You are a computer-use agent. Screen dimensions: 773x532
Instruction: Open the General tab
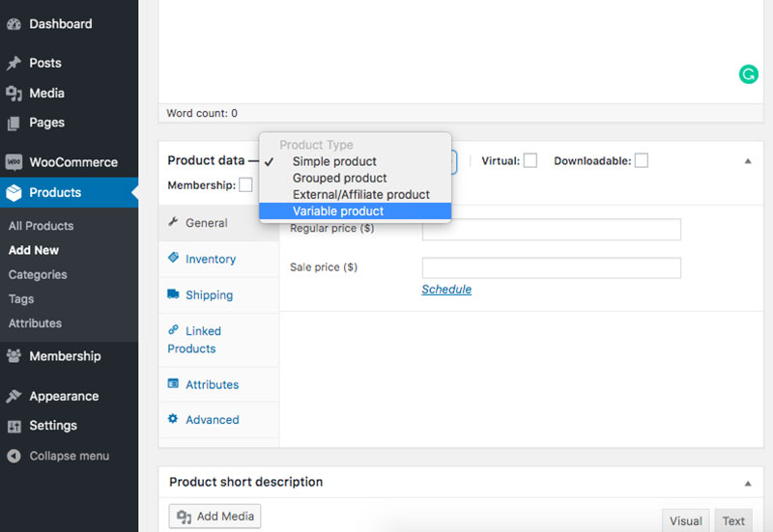coord(219,223)
